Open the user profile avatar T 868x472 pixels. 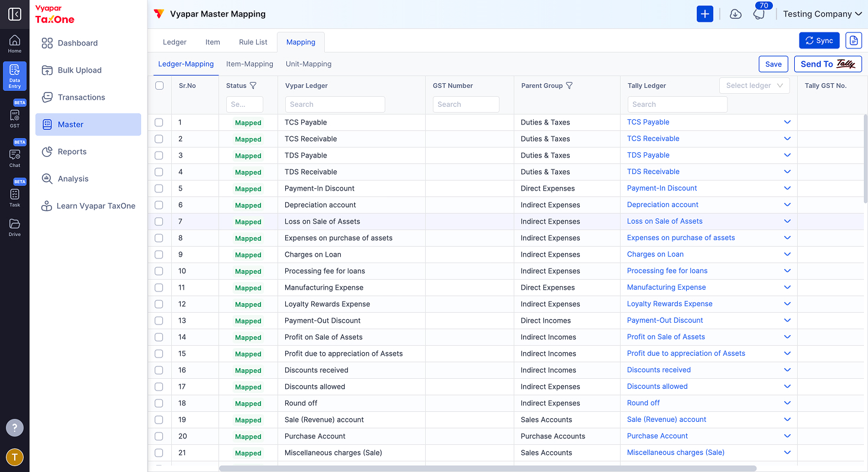15,457
